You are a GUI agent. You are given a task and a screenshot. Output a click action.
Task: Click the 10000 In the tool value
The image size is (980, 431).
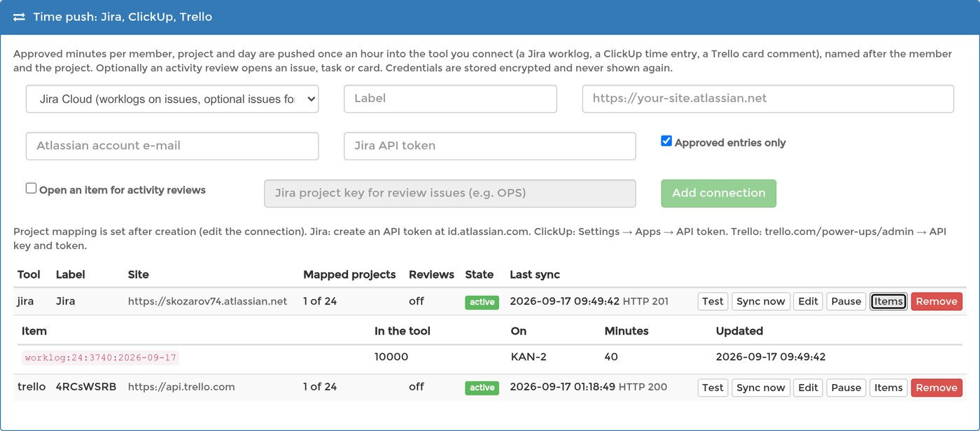pos(391,357)
